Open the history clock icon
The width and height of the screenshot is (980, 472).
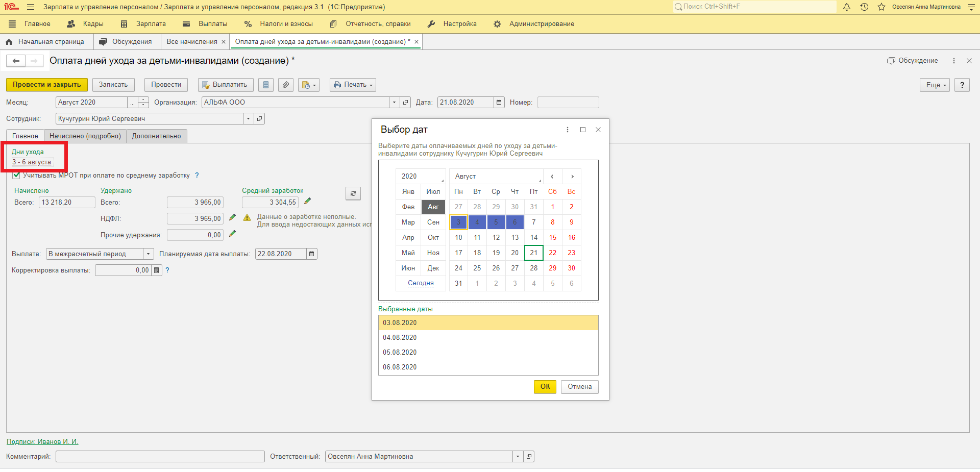[864, 7]
